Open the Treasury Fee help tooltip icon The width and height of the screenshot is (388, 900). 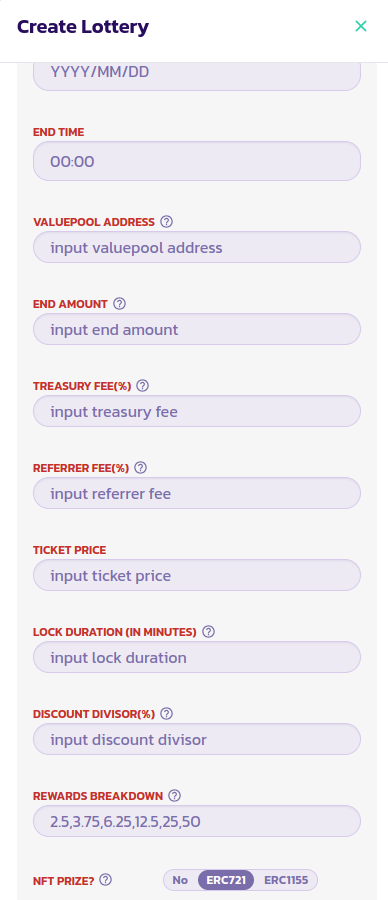143,386
